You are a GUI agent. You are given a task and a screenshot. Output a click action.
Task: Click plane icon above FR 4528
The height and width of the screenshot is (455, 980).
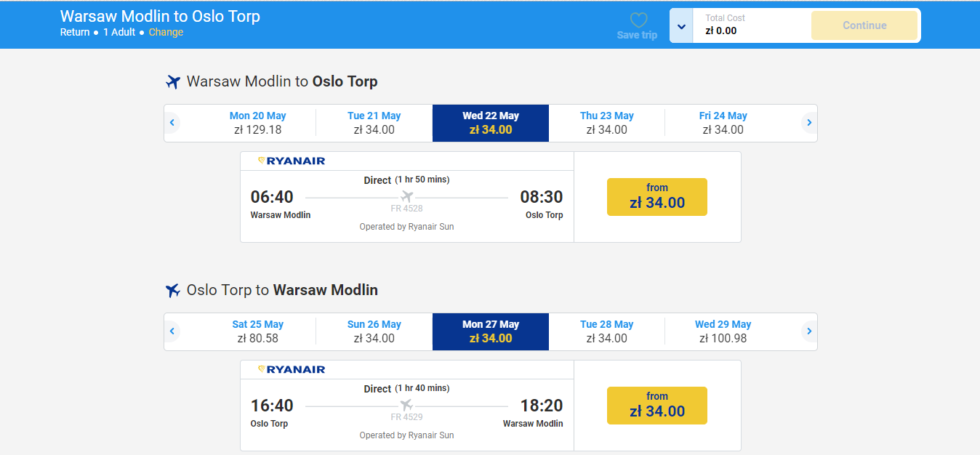406,197
